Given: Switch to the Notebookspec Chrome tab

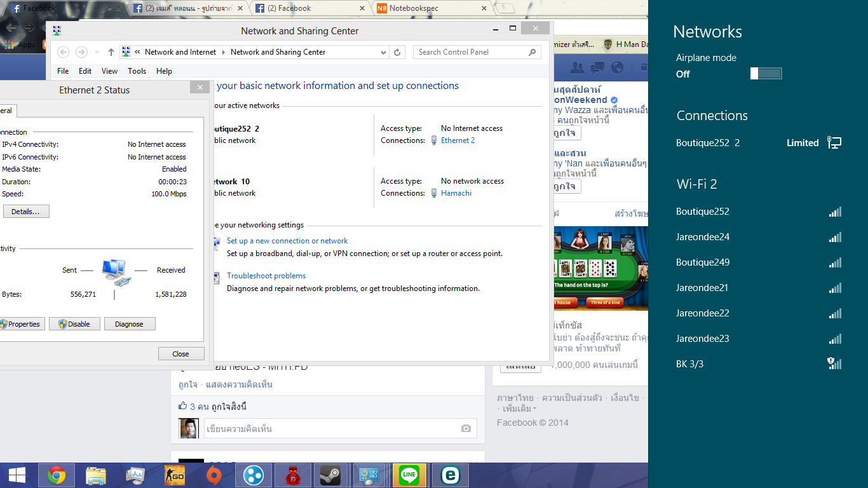Looking at the screenshot, I should click(431, 8).
